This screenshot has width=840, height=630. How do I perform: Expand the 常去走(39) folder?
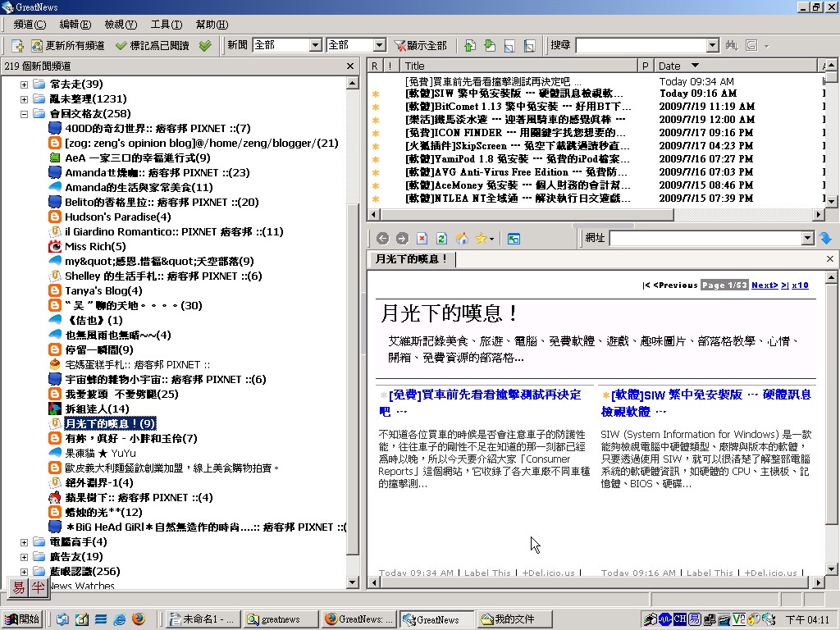[x=24, y=84]
